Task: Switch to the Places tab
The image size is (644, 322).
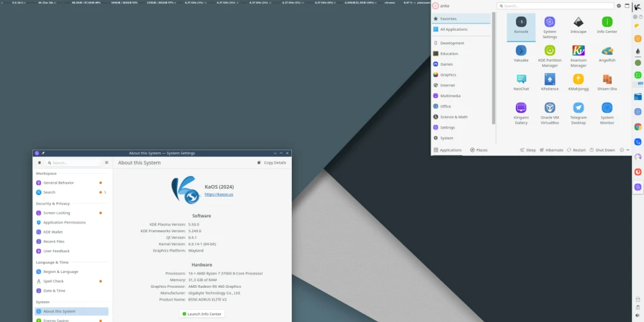Action: point(478,150)
